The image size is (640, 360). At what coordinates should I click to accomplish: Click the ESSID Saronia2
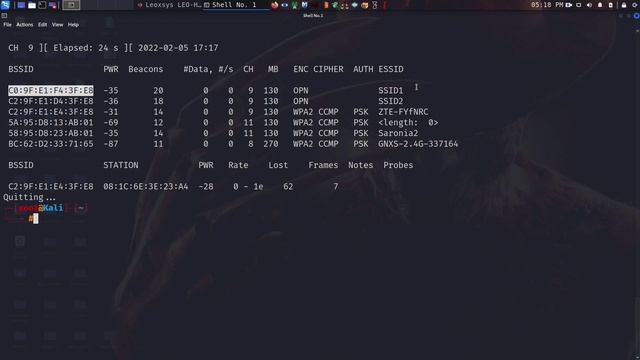point(398,133)
